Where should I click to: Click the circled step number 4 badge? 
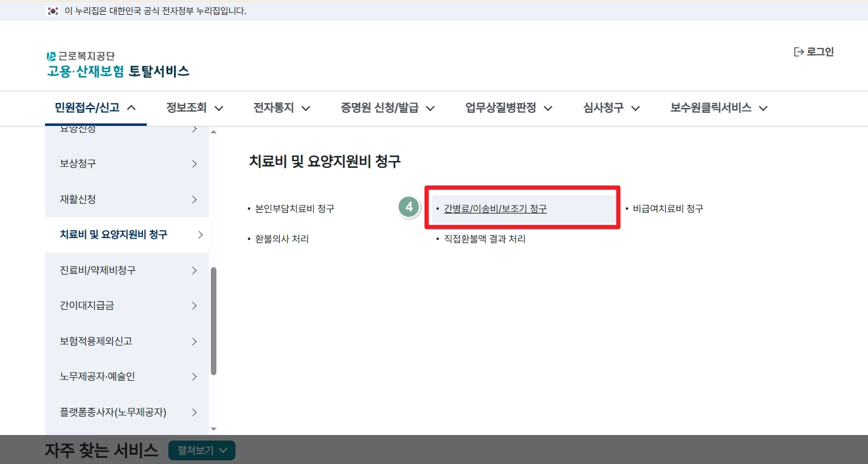click(x=409, y=208)
